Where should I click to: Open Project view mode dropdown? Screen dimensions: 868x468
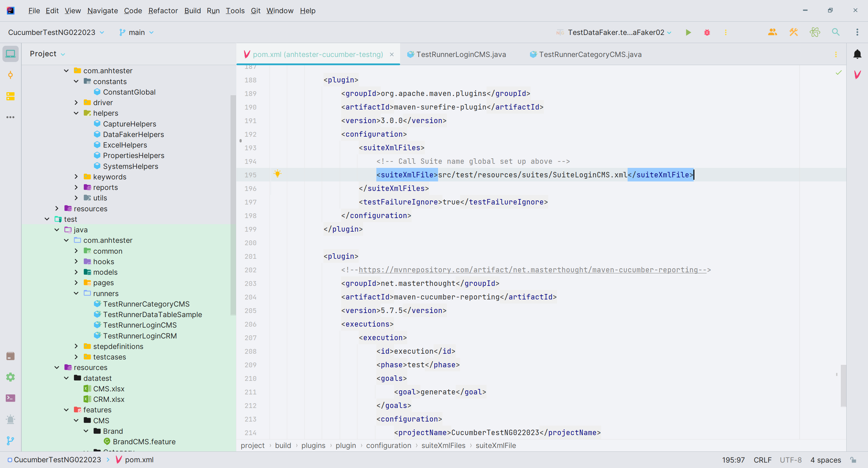pyautogui.click(x=47, y=54)
